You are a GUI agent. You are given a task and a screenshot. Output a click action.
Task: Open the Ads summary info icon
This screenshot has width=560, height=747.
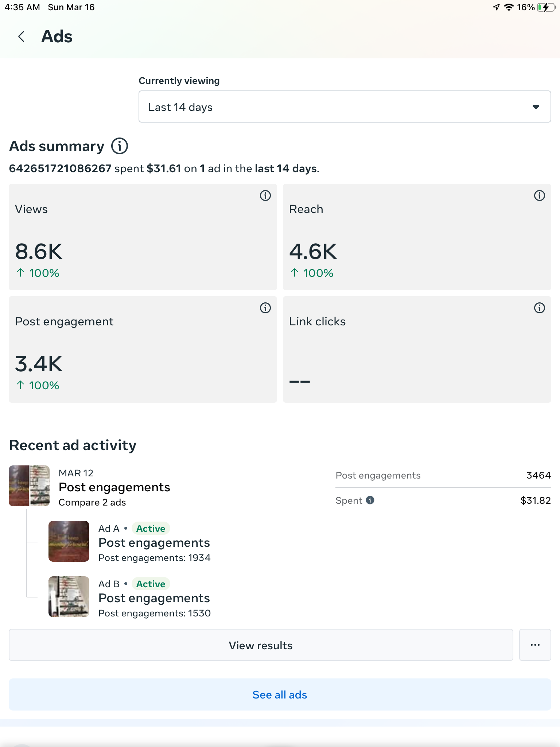(120, 146)
